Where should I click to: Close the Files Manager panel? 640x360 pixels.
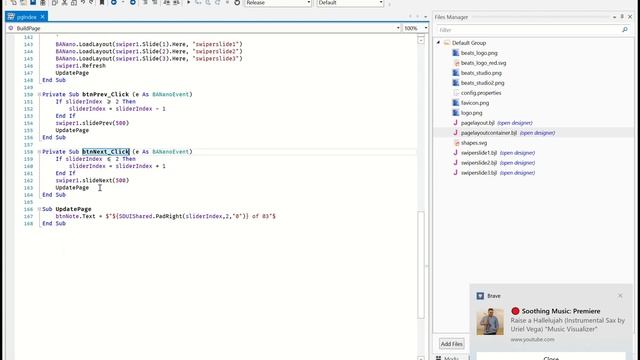[x=630, y=17]
